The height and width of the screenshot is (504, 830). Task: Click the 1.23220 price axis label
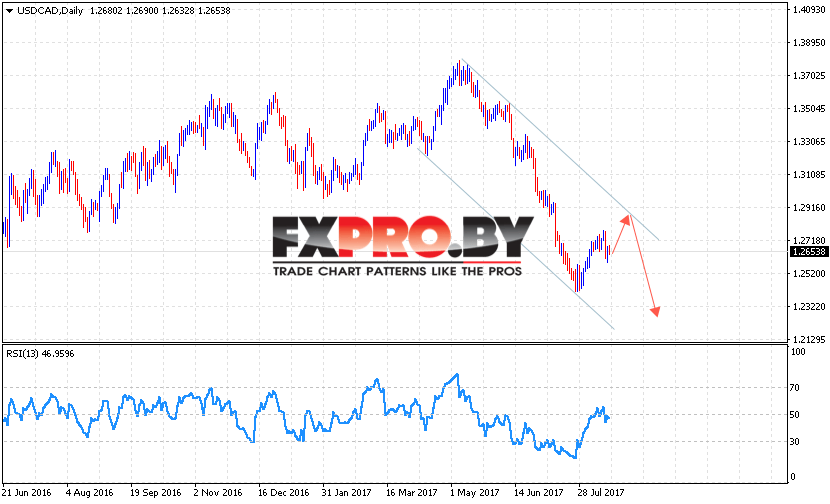pyautogui.click(x=809, y=307)
